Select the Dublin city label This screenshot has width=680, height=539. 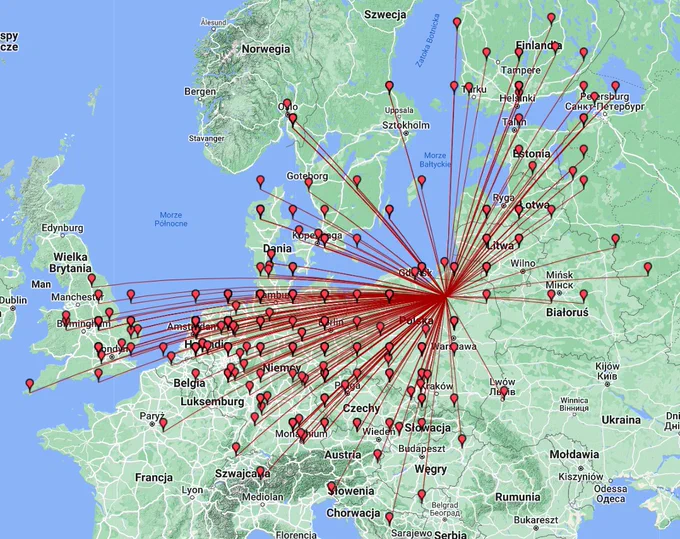(13, 300)
